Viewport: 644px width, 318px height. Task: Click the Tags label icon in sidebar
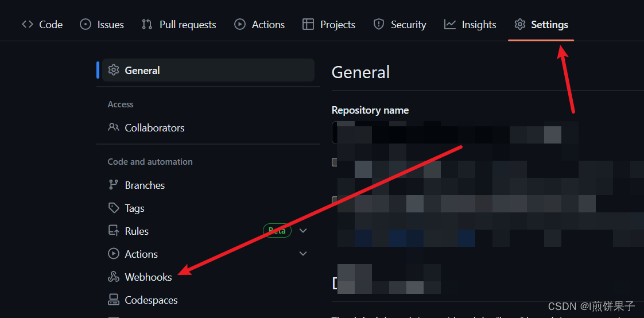[x=113, y=208]
